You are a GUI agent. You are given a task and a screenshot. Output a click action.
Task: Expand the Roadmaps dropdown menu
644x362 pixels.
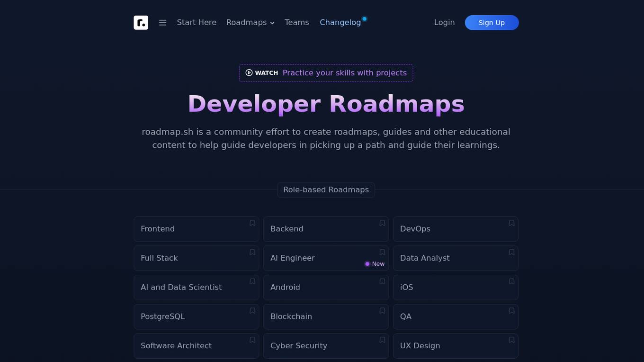250,23
